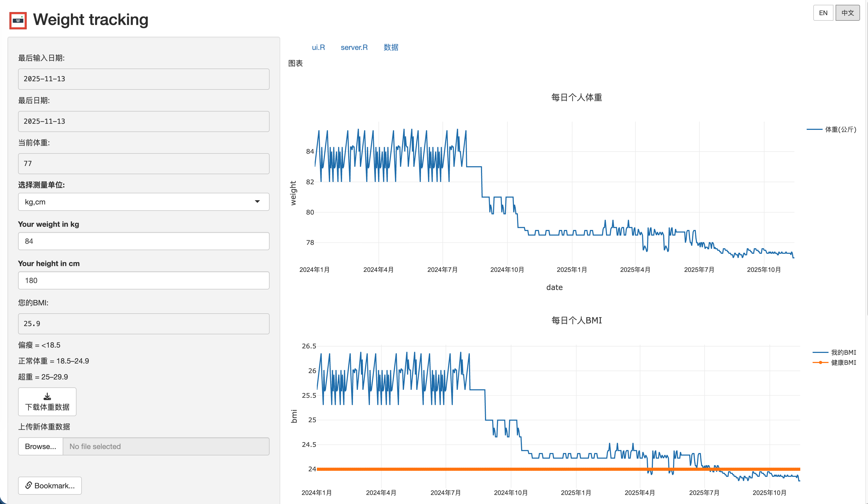
Task: Focus the Your weight in kg field
Action: (x=144, y=241)
